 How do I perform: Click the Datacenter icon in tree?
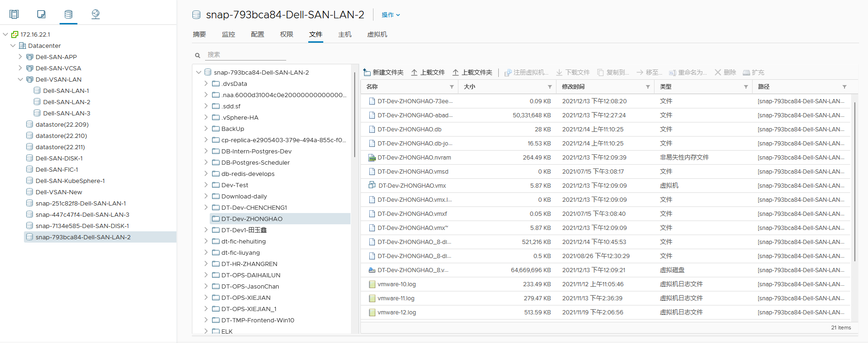click(x=23, y=46)
